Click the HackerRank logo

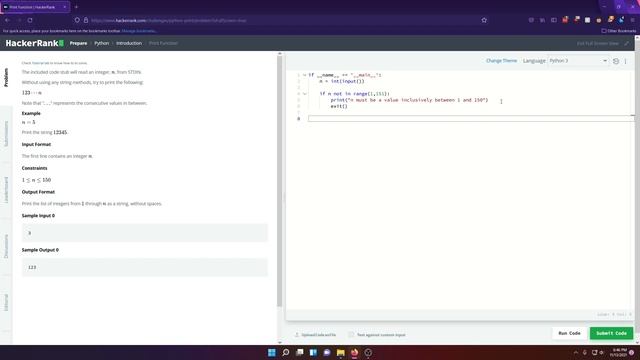[x=35, y=43]
